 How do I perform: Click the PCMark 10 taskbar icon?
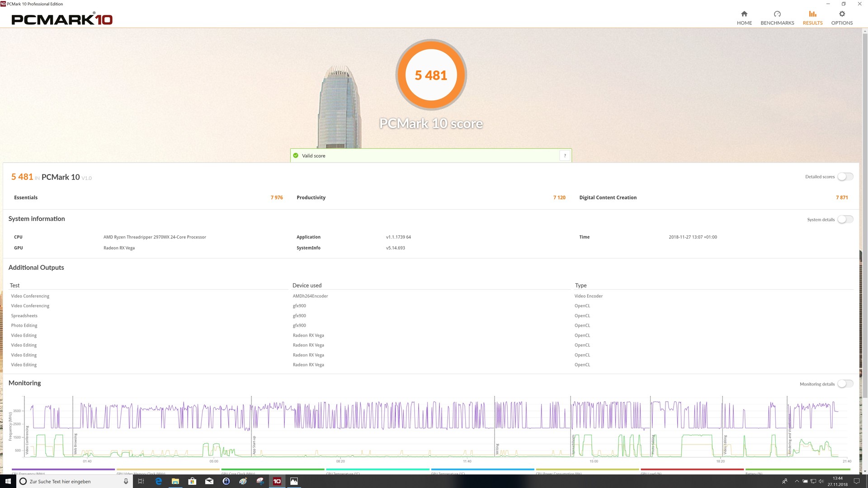point(277,481)
